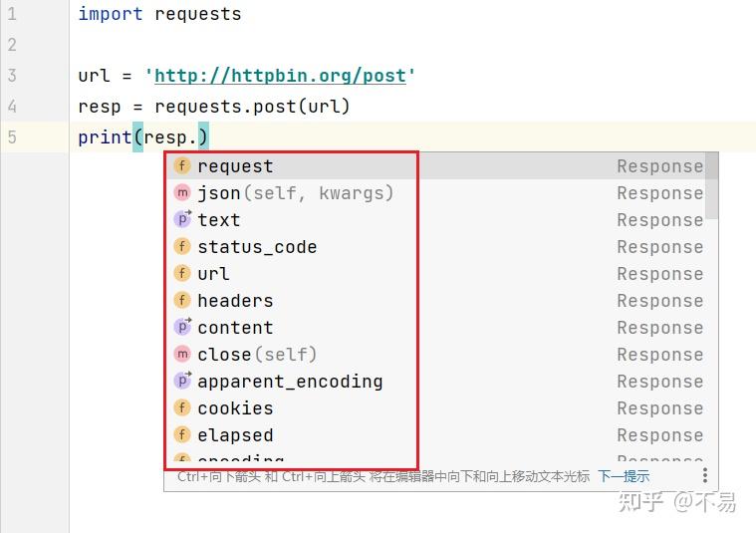Screen dimensions: 756x533
Task: Click the field icon beside status_code
Action: (182, 247)
